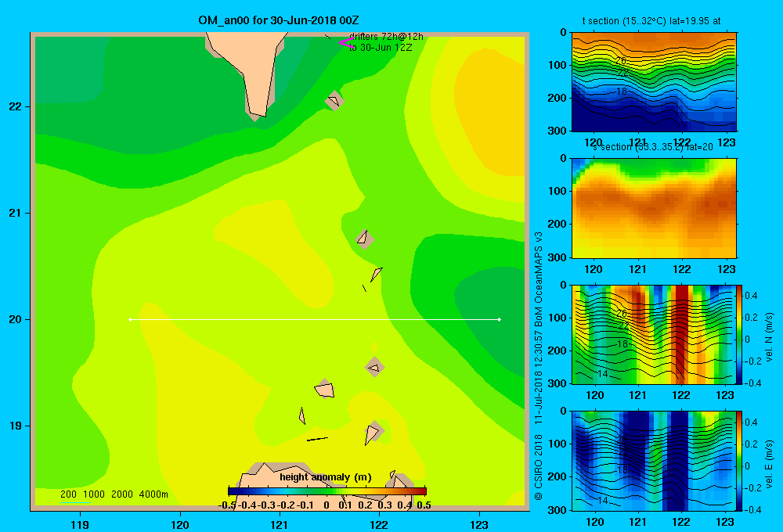783x532 pixels.
Task: Open the temperature section plot
Action: (x=654, y=82)
